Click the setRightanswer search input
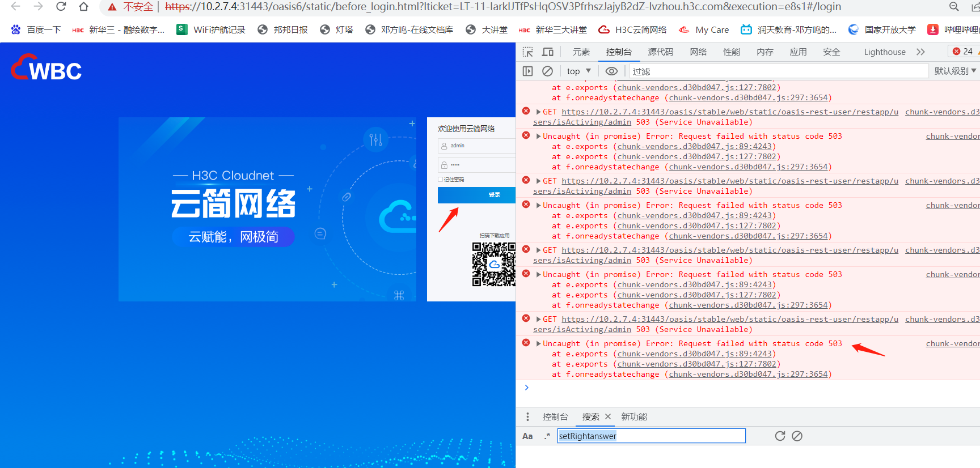980x468 pixels. 652,436
